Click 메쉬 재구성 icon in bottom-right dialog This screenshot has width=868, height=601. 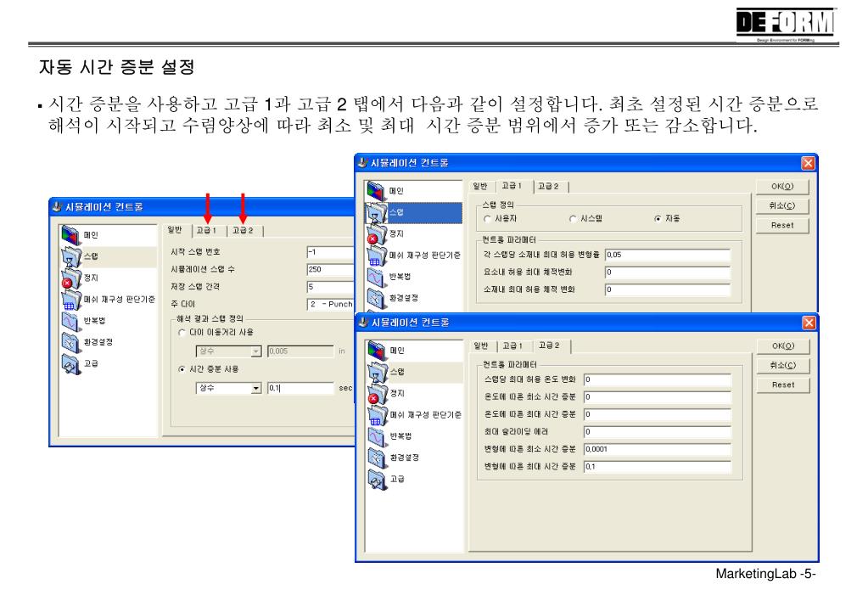pos(378,415)
